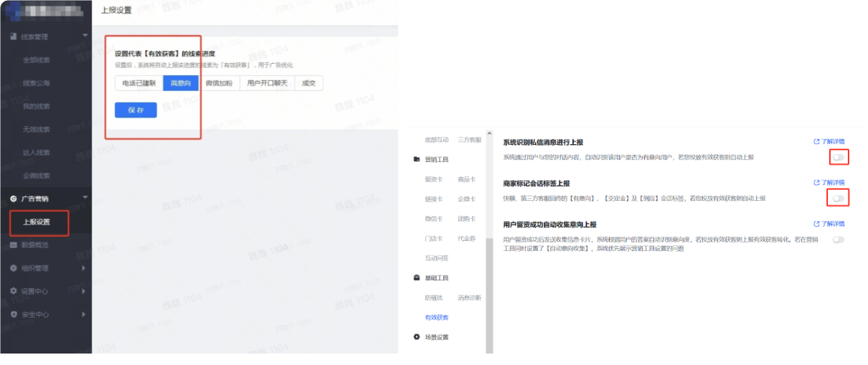
Task: Open 达人线索 in the sidebar
Action: coord(37,152)
